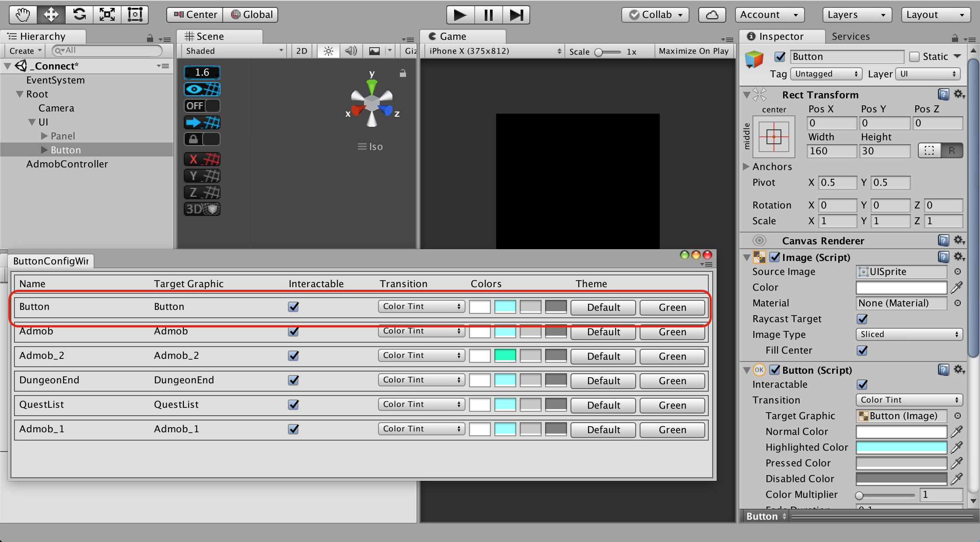Click Highlighted Color eyedropper icon
Screen dimensions: 980x542
click(957, 447)
